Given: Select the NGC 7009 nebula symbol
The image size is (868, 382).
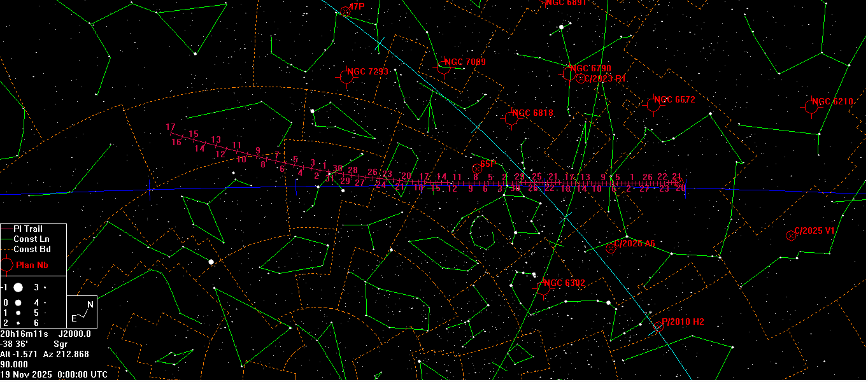Looking at the screenshot, I should [x=444, y=67].
